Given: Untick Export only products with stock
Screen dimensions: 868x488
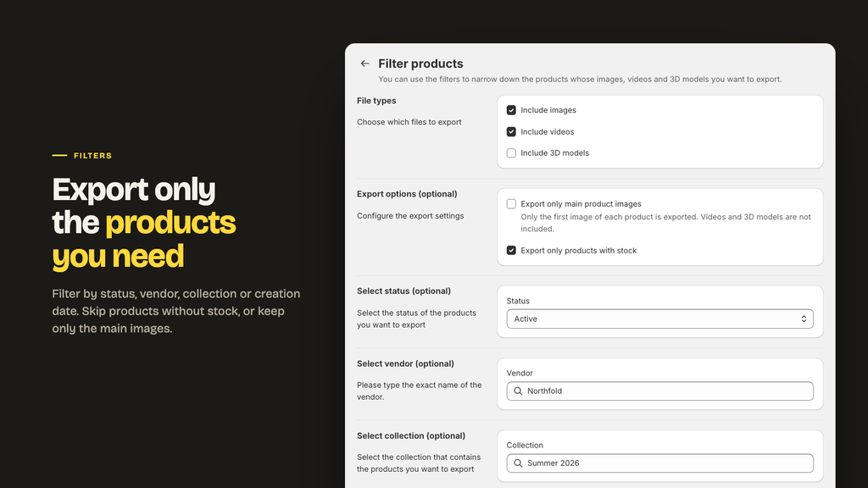Looking at the screenshot, I should click(x=511, y=251).
